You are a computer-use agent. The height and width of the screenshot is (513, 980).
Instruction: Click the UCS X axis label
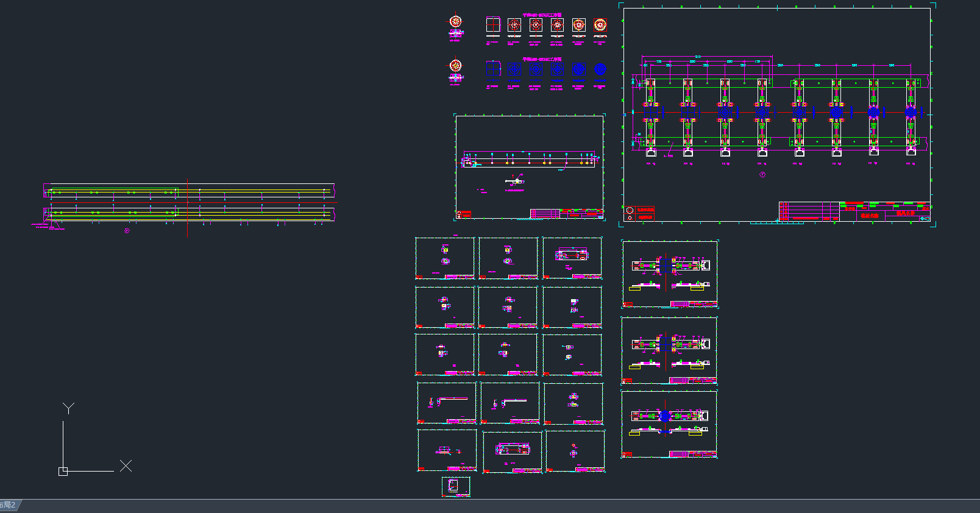tap(126, 466)
